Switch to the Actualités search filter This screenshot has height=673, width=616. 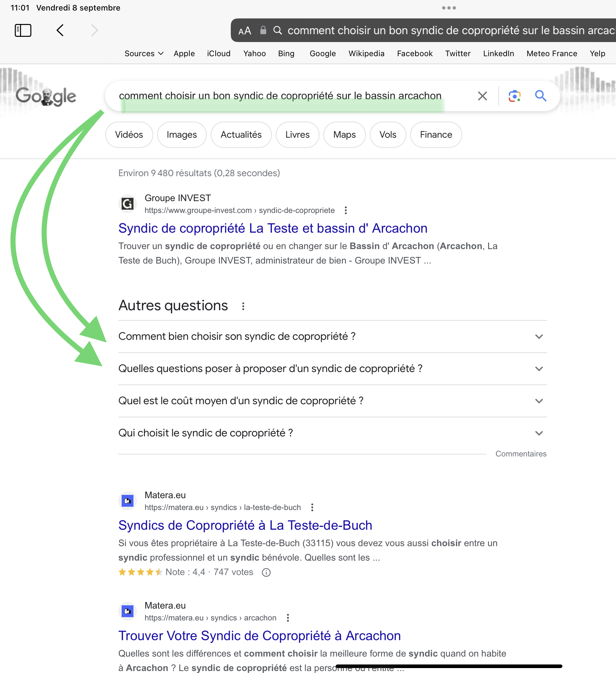241,135
